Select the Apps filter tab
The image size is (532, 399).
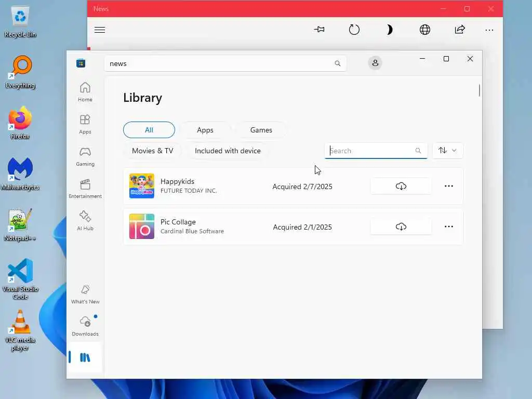(205, 130)
